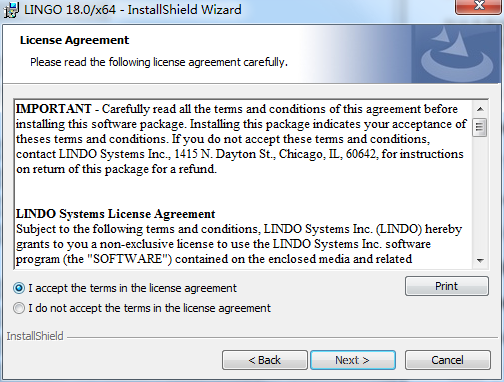Click the InstallShield banner logo graphic

(x=456, y=54)
